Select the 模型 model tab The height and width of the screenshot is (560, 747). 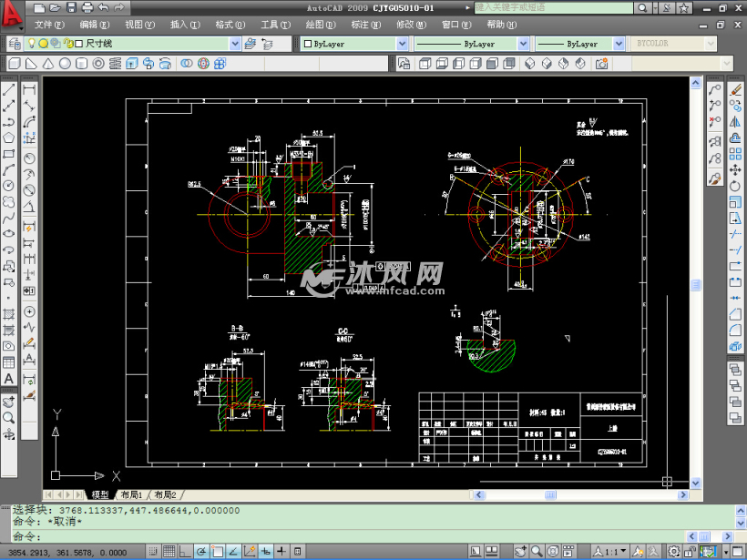pos(100,495)
